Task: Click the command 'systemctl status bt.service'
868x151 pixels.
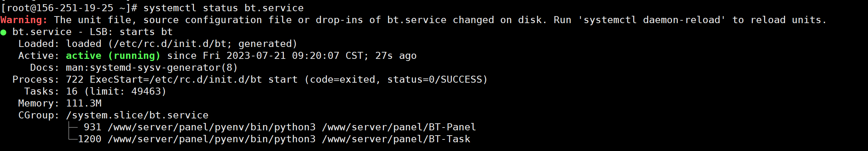Action: pyautogui.click(x=223, y=8)
